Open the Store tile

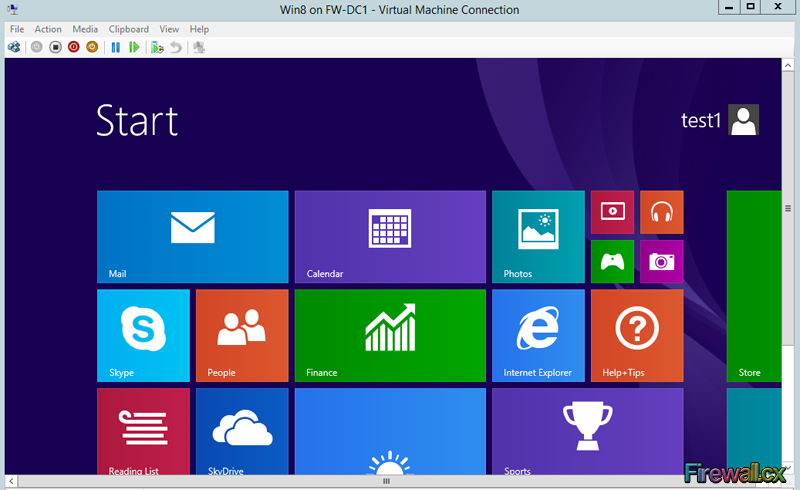click(754, 286)
